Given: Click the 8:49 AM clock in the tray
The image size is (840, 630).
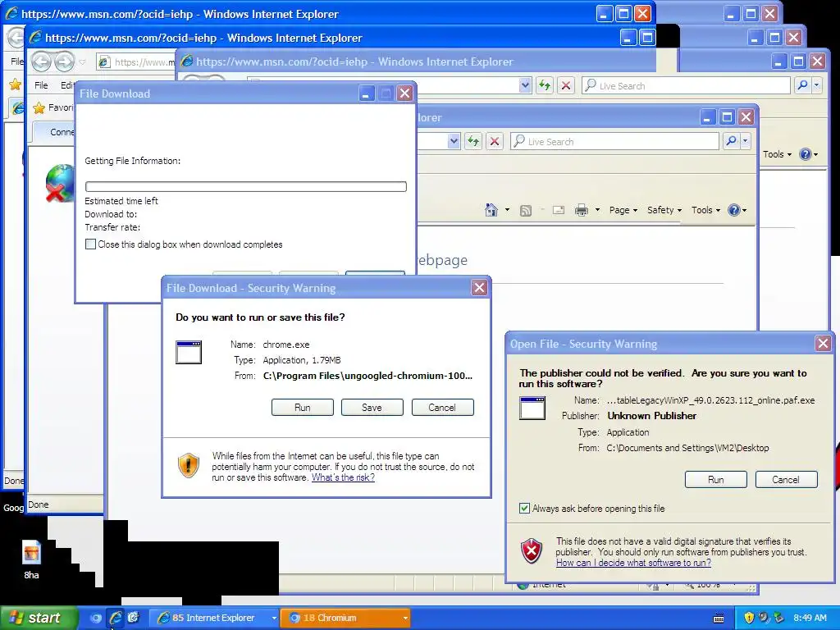Looking at the screenshot, I should (x=810, y=618).
